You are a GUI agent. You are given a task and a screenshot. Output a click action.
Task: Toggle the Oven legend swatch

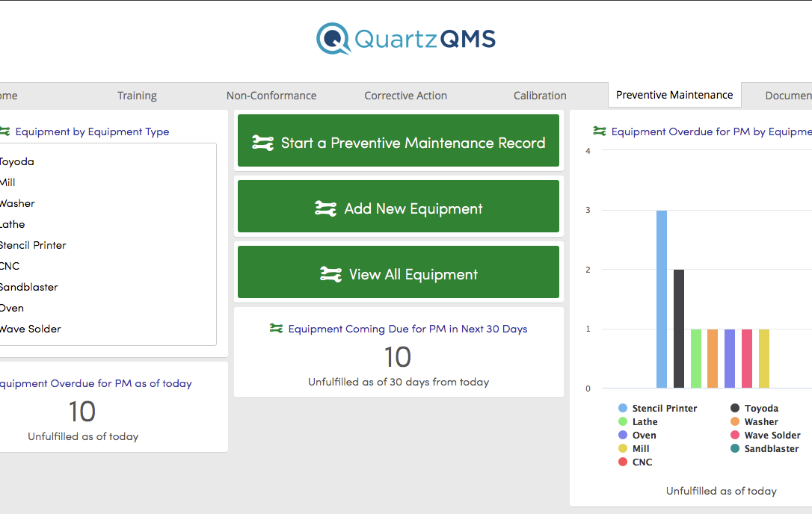[623, 436]
